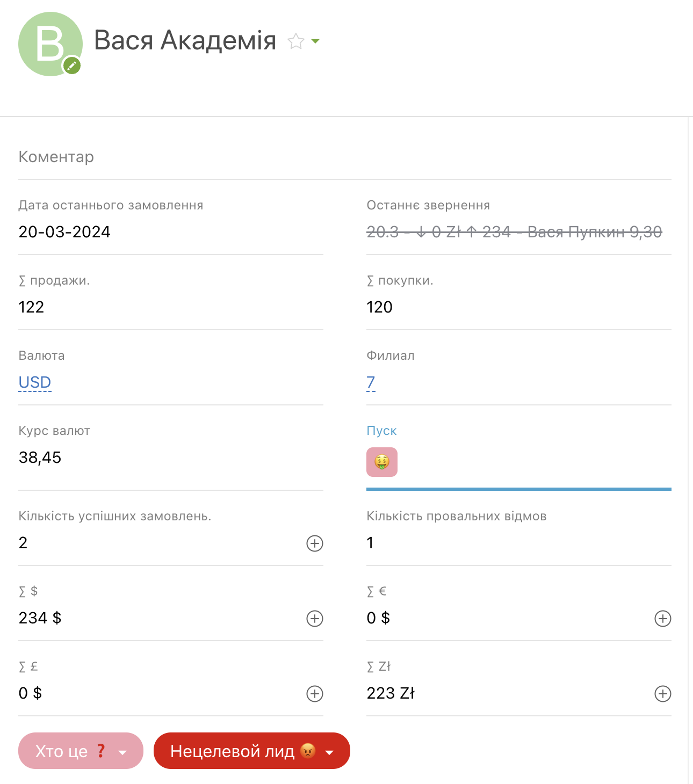
Task: Click plus icon in the ∑ £ row
Action: 315,694
